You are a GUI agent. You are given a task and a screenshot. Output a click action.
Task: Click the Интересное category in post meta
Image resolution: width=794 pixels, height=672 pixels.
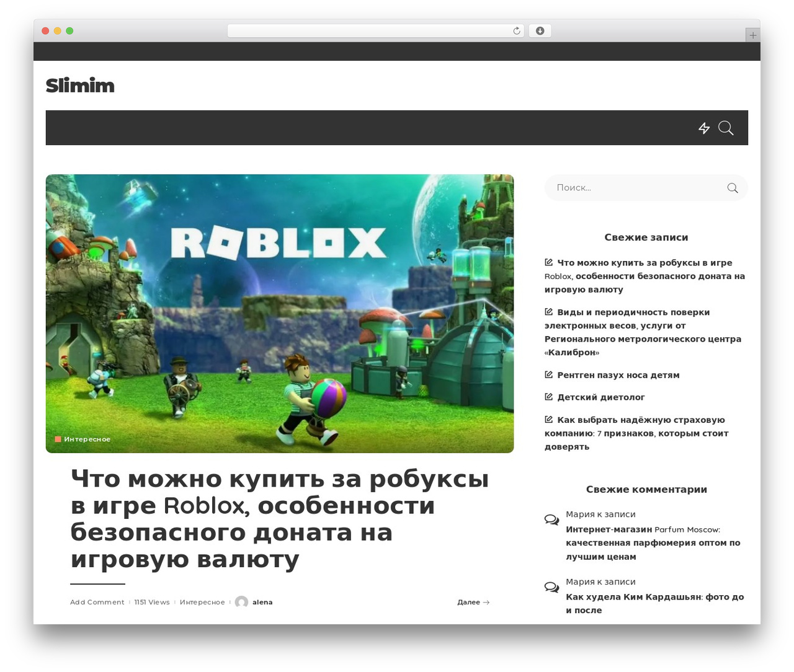tap(202, 602)
